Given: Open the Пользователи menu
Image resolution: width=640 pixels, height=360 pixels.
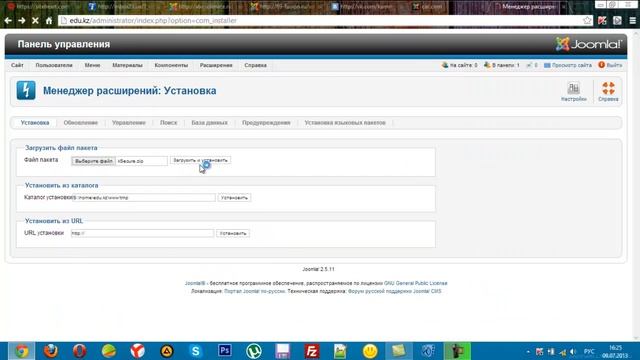Looking at the screenshot, I should click(x=54, y=65).
